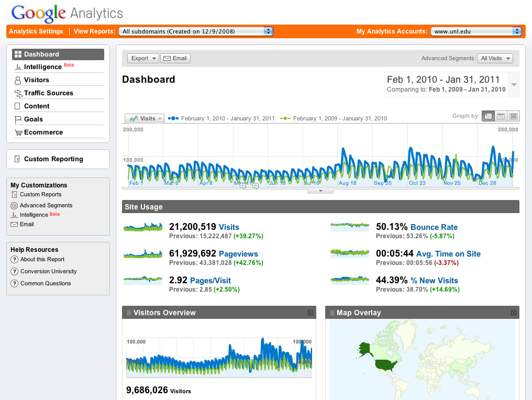
Task: Click the Goals flag icon
Action: [x=18, y=119]
